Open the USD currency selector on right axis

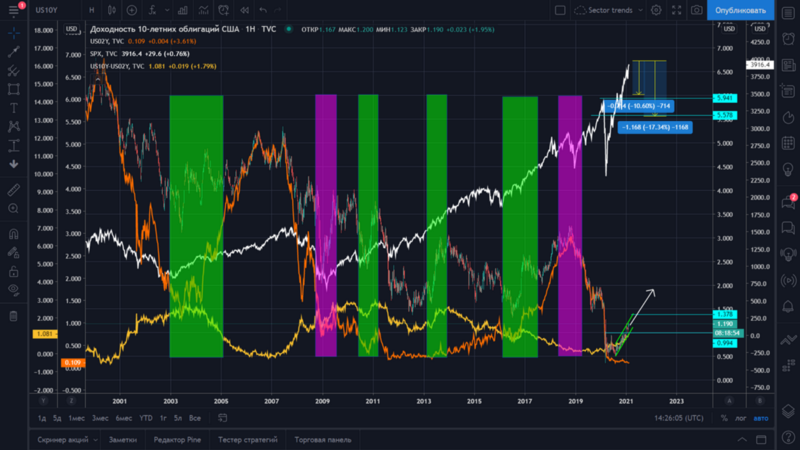click(755, 29)
